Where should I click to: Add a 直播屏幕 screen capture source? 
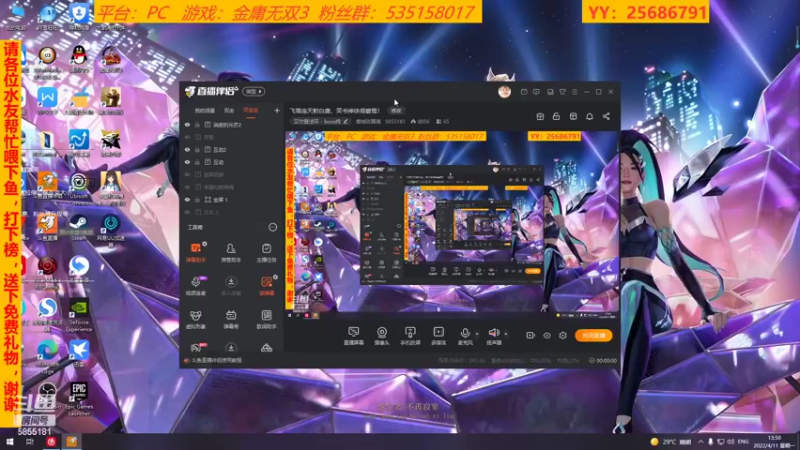tap(354, 336)
